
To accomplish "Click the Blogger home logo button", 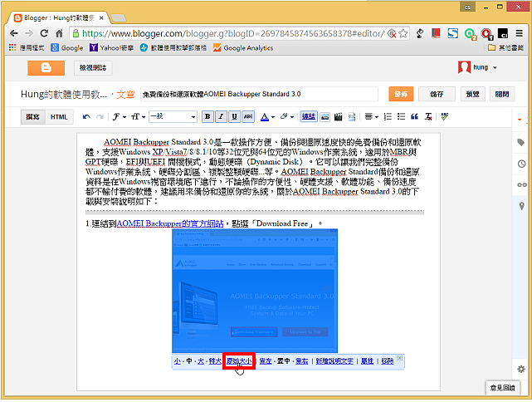I will [x=46, y=68].
